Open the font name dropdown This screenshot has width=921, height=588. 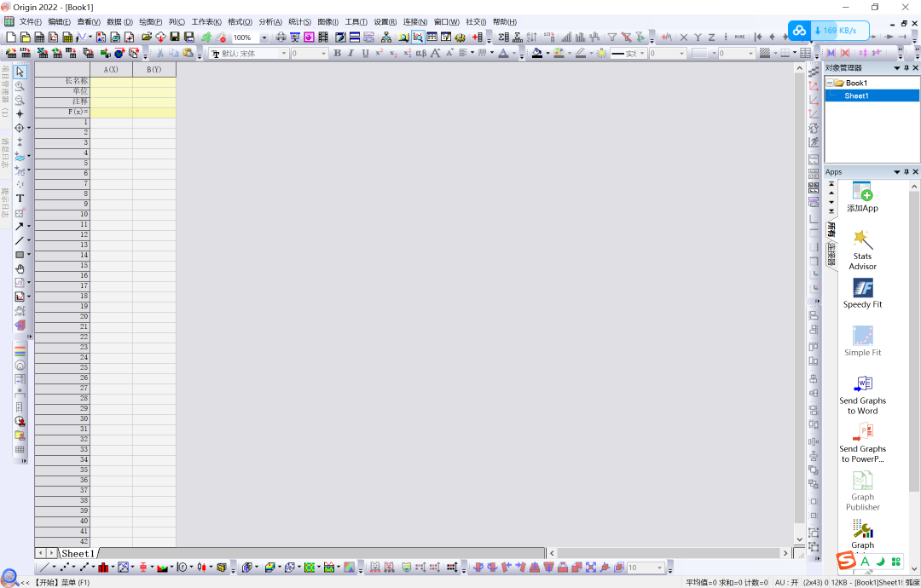(x=284, y=54)
